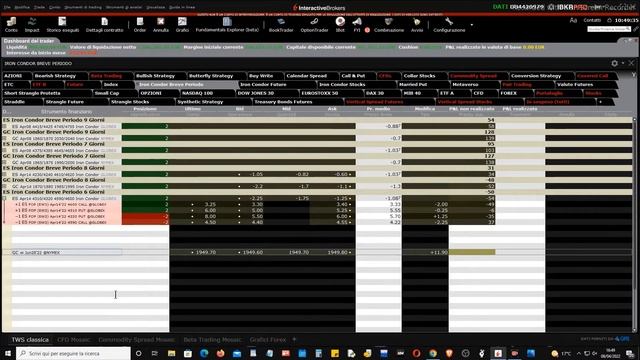
Task: Expand ES Apr14 4230/4240 Iron Condor row
Action: [5, 174]
